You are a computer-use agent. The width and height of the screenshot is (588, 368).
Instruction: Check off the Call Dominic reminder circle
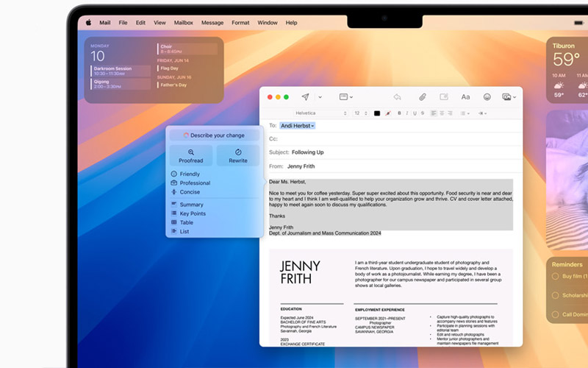[x=556, y=315]
